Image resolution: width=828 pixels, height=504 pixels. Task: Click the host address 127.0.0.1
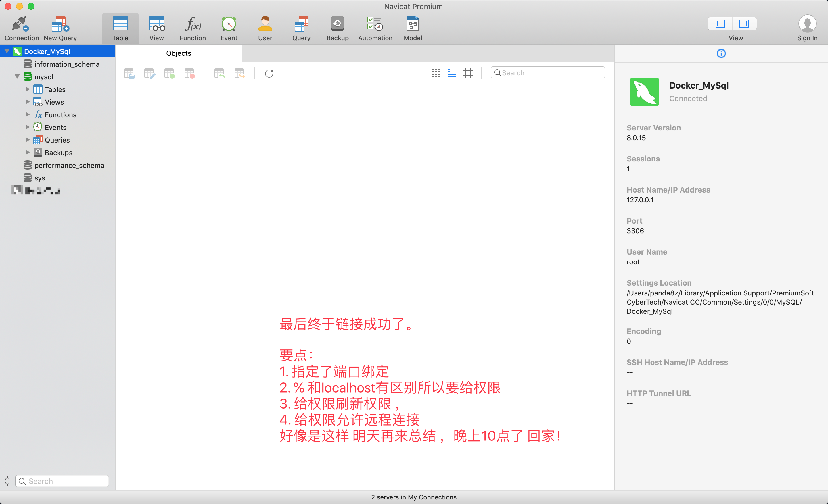pos(640,200)
